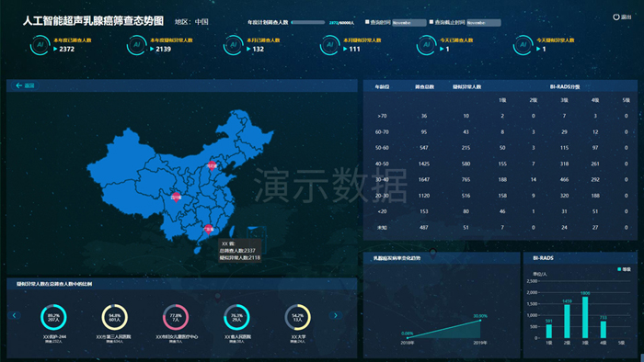This screenshot has height=362, width=644.
Task: Click the AI ring icon beside 132
Action: pyautogui.click(x=233, y=45)
